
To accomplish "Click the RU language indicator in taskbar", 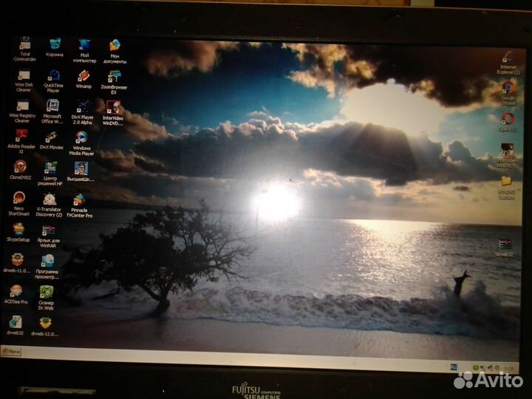I will 454,367.
